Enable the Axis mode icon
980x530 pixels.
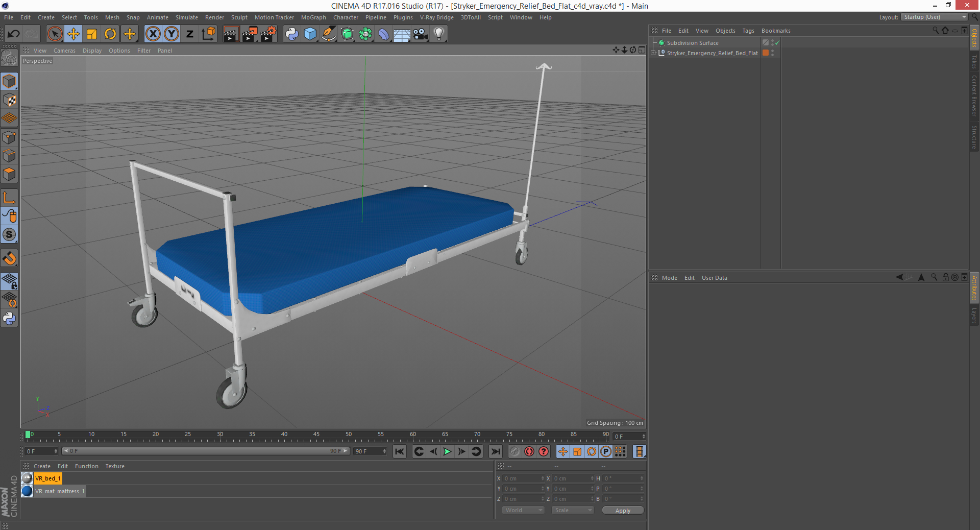point(9,198)
